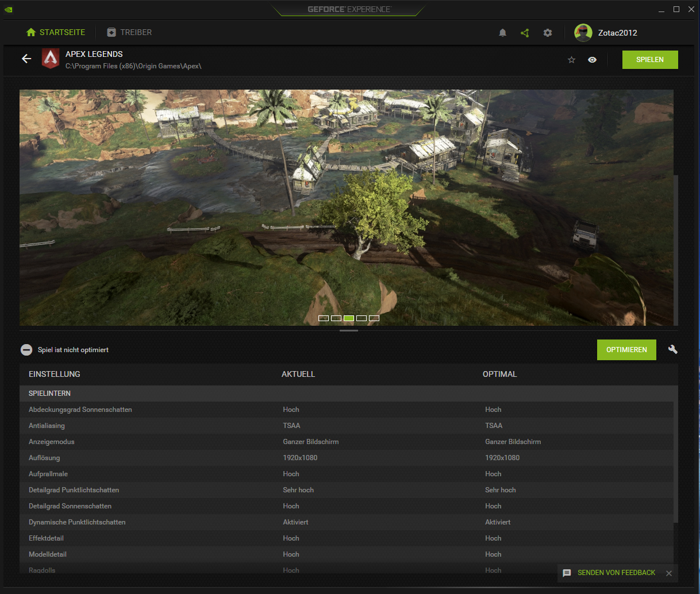Viewport: 700px width, 594px height.
Task: Click the Apex install path text
Action: click(133, 66)
